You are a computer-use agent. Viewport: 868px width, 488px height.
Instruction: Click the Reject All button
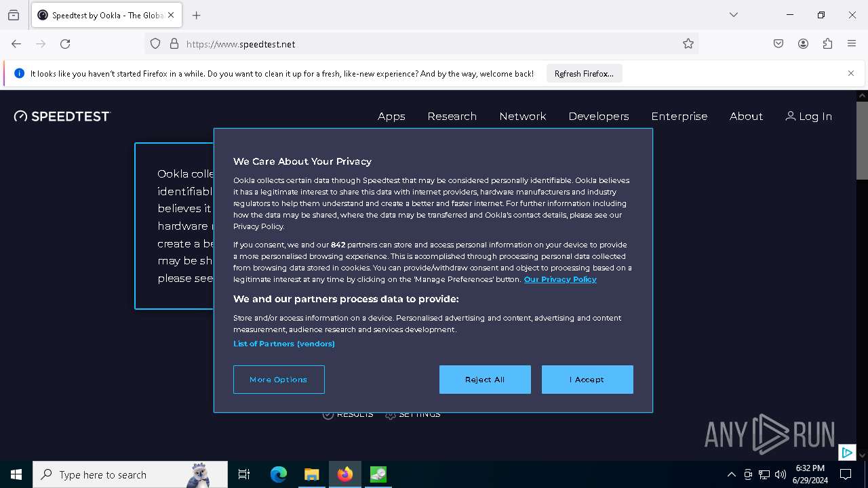pyautogui.click(x=485, y=380)
